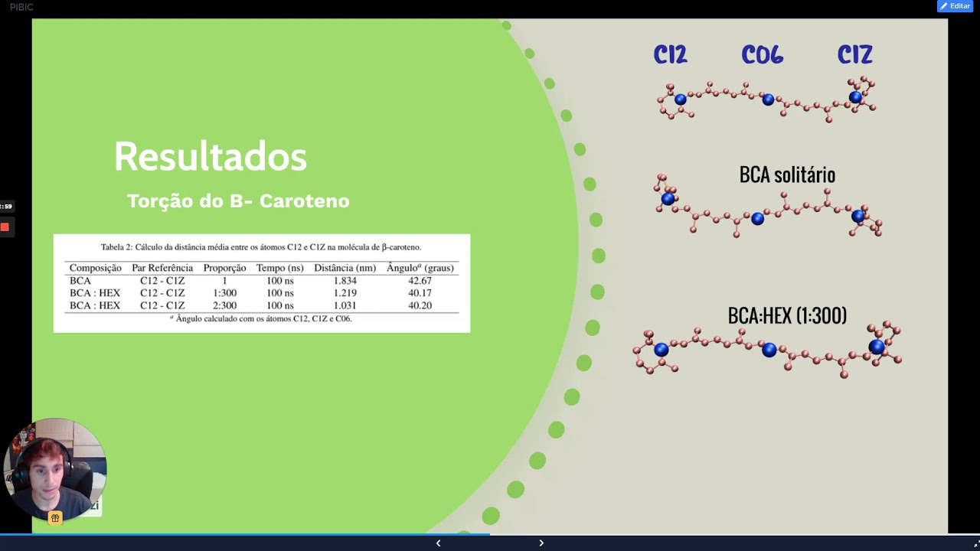This screenshot has width=980, height=551.
Task: Click the PIBIC presentation title
Action: 21,7
